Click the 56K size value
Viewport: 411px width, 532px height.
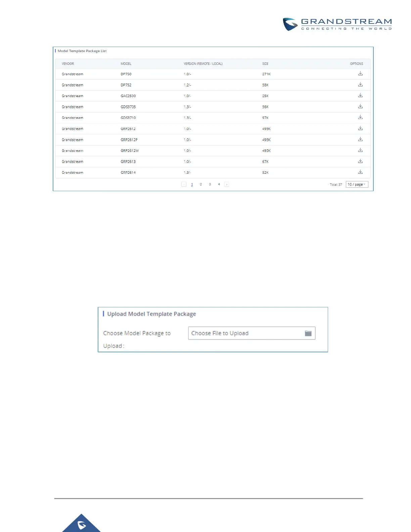click(x=265, y=107)
